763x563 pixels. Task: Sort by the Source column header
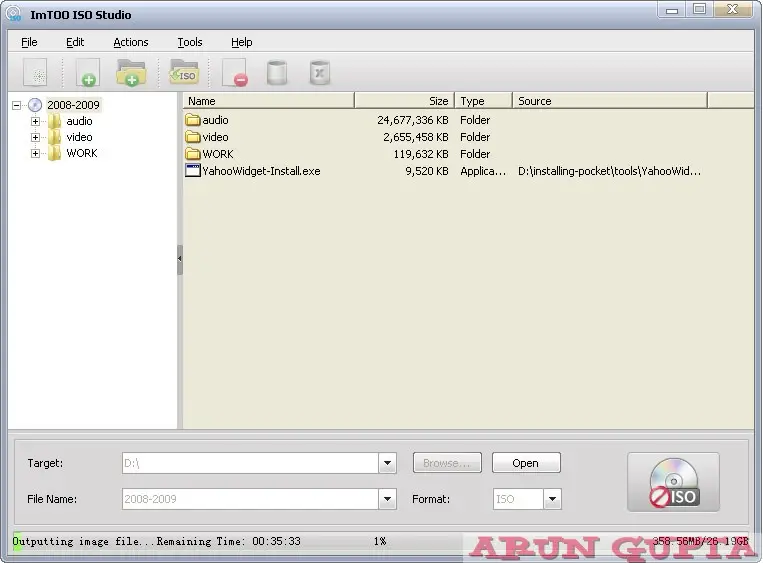[610, 101]
